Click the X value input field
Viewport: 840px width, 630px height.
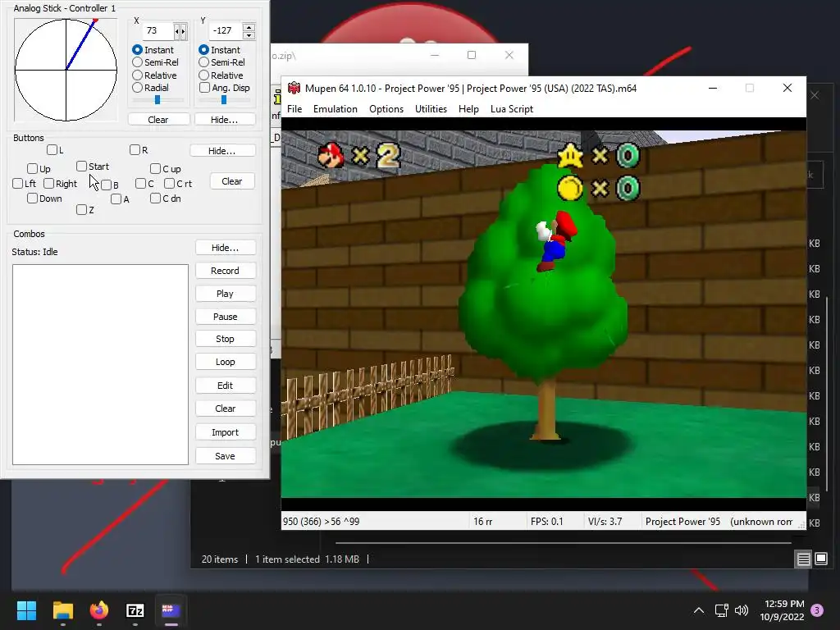(x=158, y=31)
